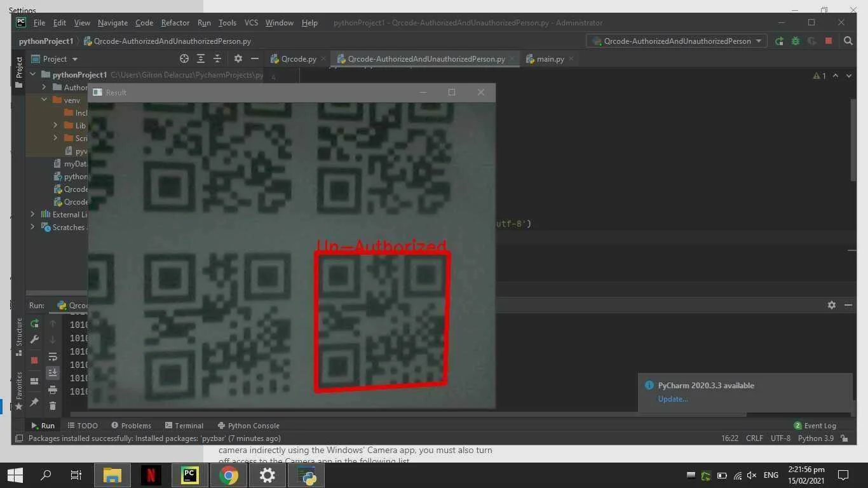Open the Problems tool window

[x=131, y=426]
